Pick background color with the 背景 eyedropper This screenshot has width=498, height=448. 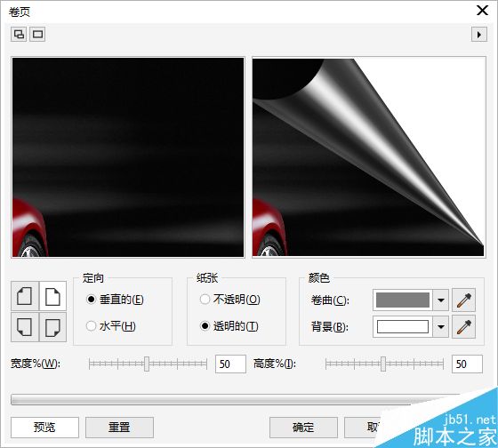(x=463, y=327)
